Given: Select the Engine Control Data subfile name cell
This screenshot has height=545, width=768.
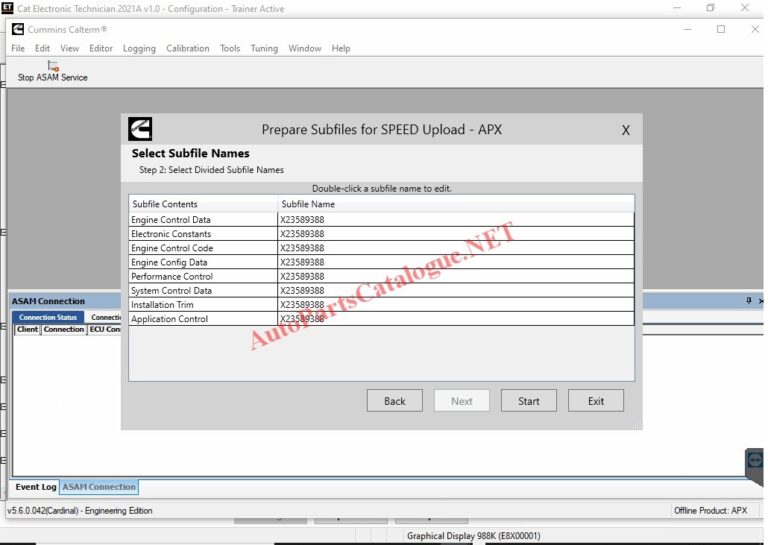Looking at the screenshot, I should tap(456, 219).
